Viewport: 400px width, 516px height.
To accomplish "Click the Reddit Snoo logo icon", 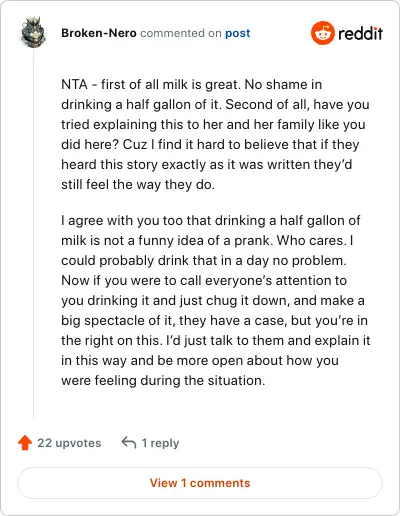I will (x=322, y=33).
